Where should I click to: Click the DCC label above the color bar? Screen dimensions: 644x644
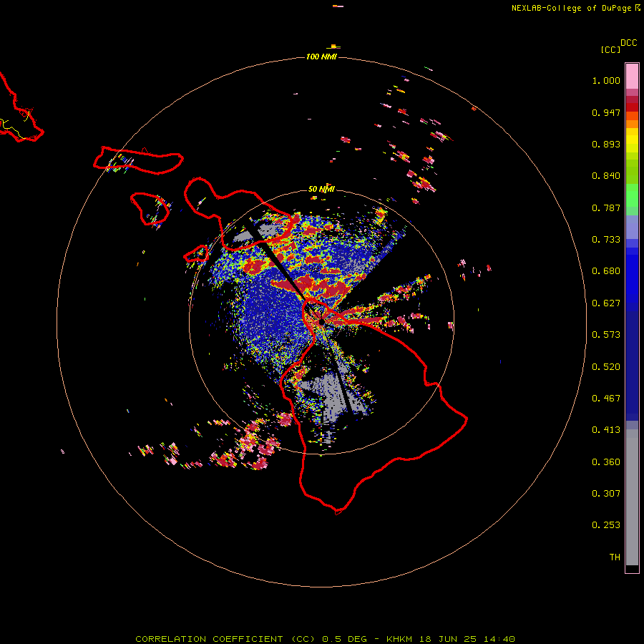629,43
